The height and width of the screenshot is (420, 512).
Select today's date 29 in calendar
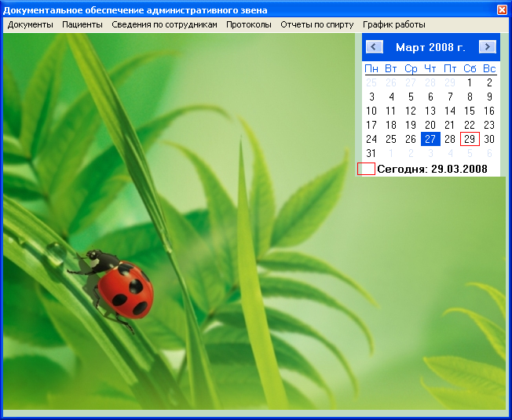pyautogui.click(x=470, y=139)
